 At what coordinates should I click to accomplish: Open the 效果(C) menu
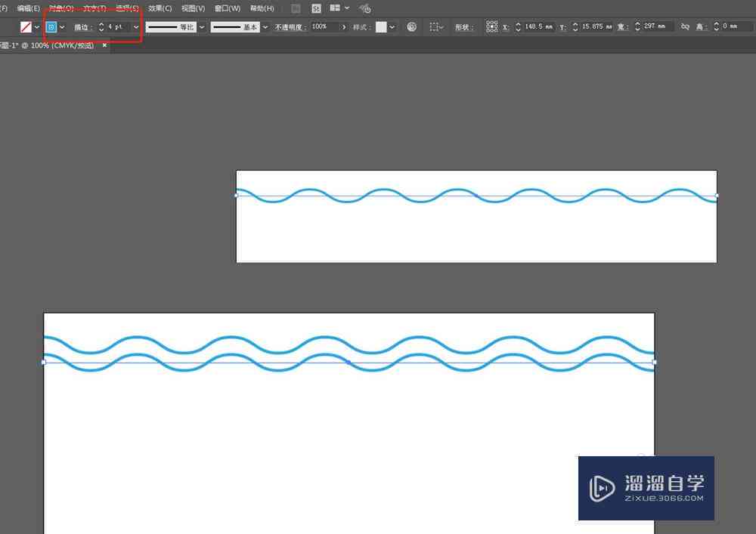click(x=160, y=8)
